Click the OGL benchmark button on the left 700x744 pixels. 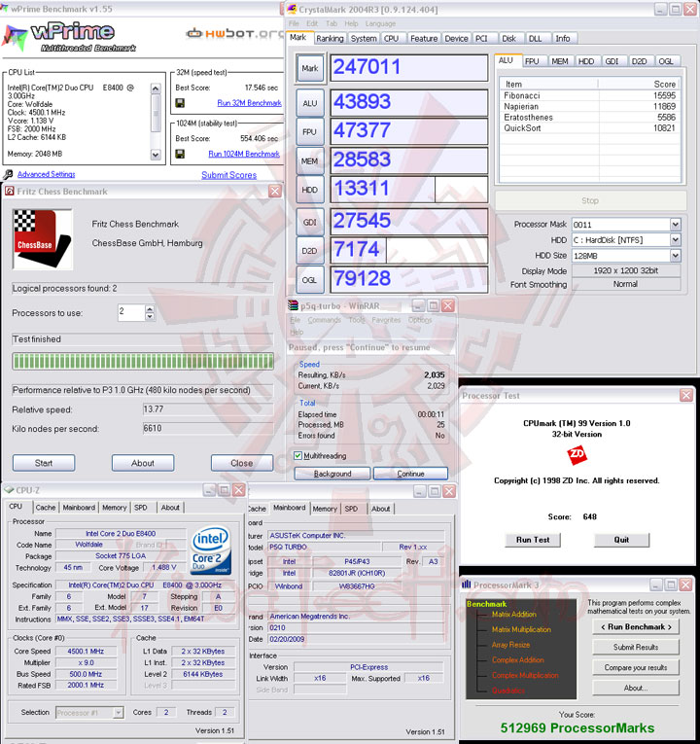(310, 280)
